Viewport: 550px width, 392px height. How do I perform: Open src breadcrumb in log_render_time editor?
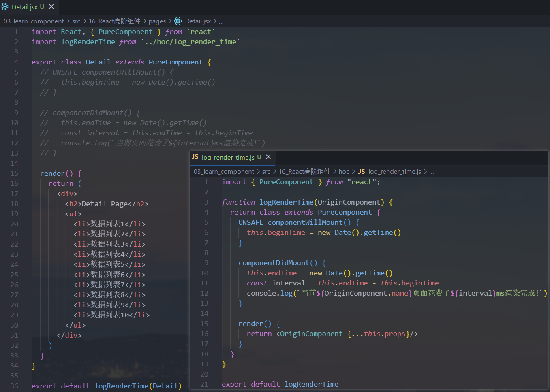tap(266, 172)
